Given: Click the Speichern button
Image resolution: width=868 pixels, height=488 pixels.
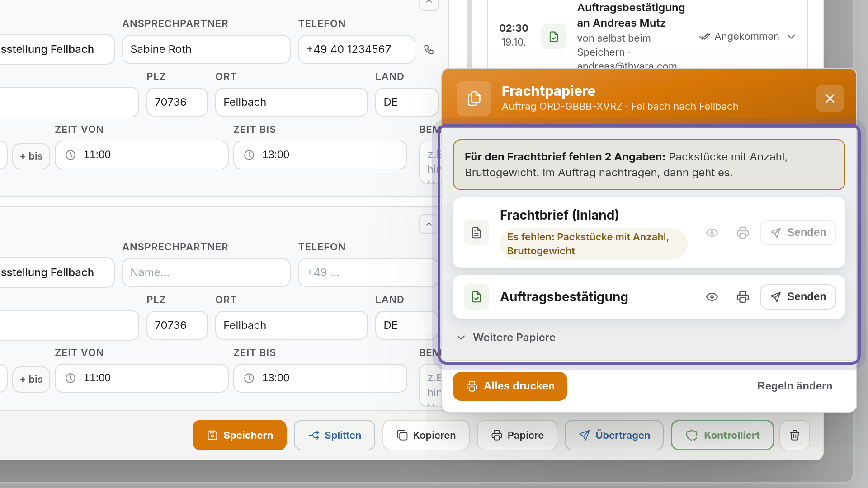Looking at the screenshot, I should tap(239, 435).
